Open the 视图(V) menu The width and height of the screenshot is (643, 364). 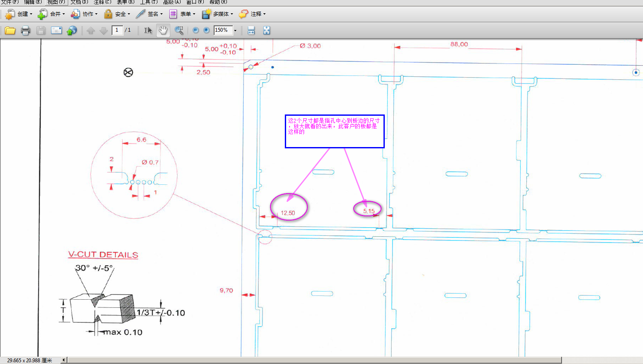click(56, 2)
